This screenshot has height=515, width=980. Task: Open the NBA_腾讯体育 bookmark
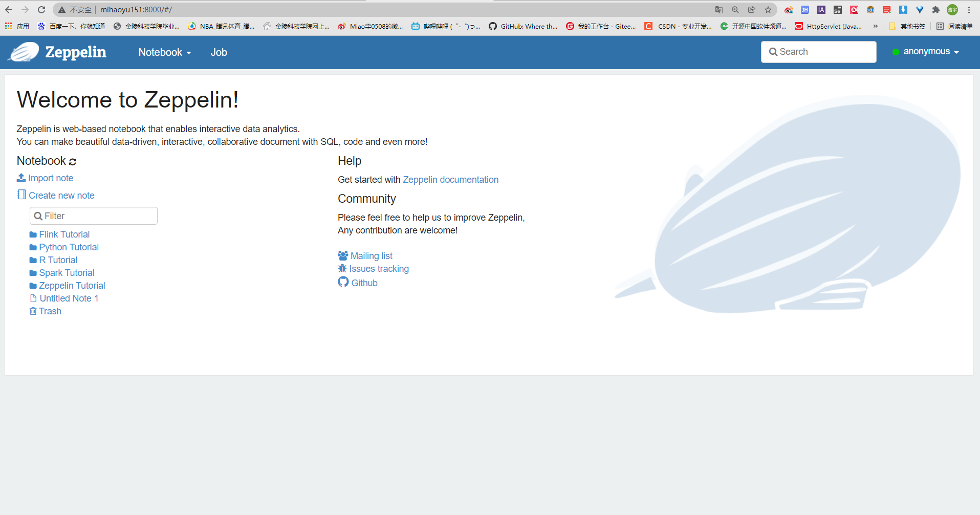click(x=221, y=26)
